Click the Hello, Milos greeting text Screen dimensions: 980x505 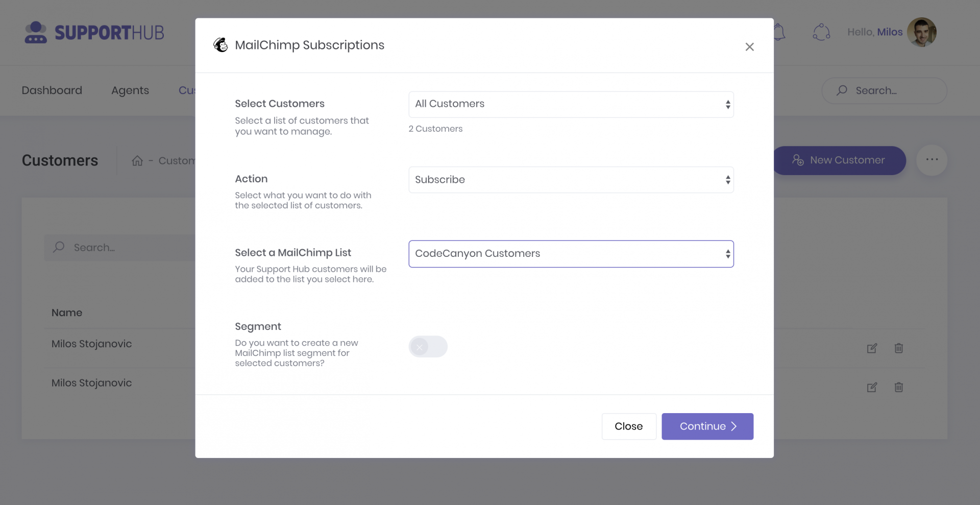pyautogui.click(x=875, y=32)
